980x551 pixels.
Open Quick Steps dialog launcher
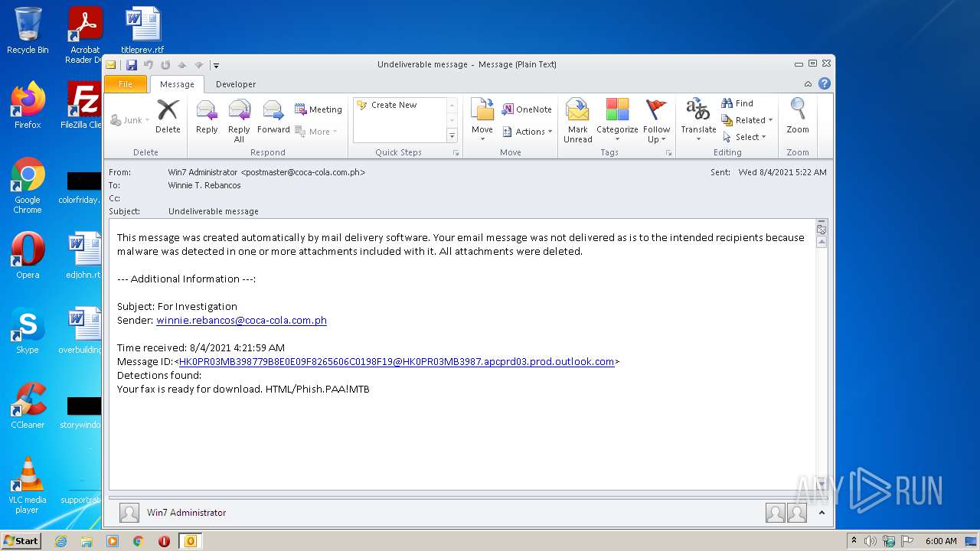[x=456, y=153]
